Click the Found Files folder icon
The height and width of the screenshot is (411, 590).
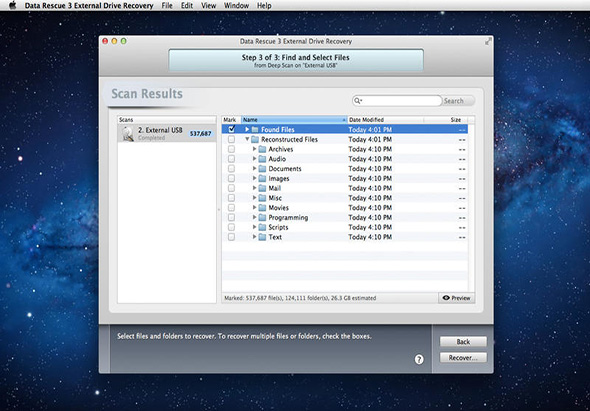[x=255, y=130]
